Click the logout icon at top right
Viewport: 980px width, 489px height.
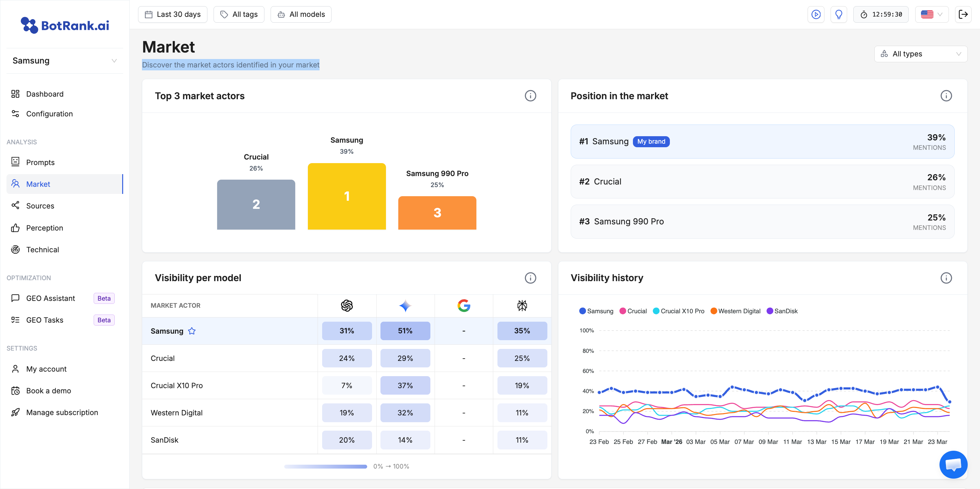pos(963,15)
